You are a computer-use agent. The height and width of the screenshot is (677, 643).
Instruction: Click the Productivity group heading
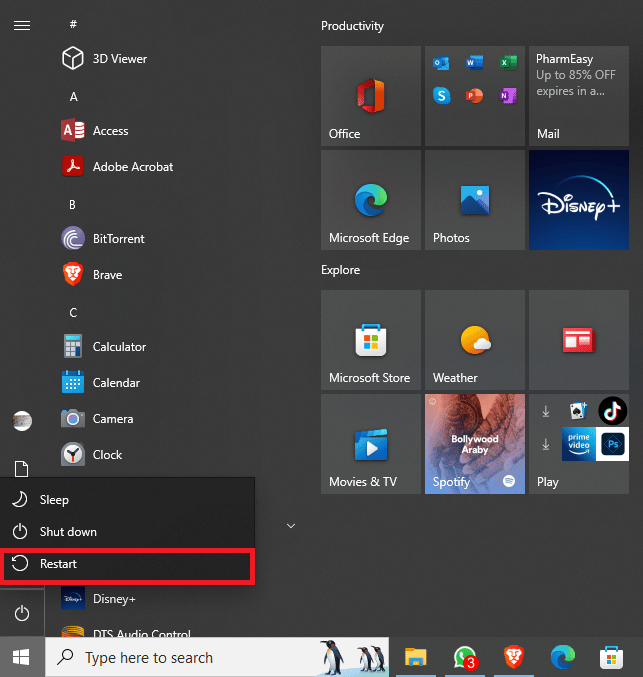point(352,26)
